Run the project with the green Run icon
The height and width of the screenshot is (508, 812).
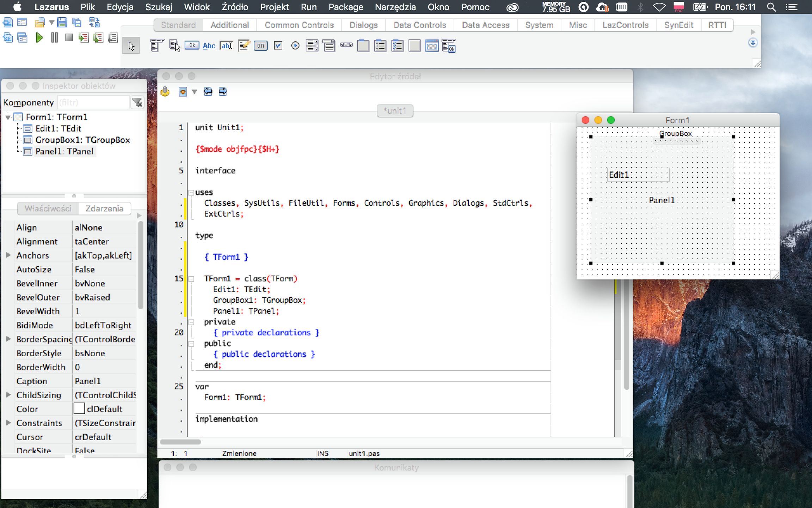[x=39, y=38]
